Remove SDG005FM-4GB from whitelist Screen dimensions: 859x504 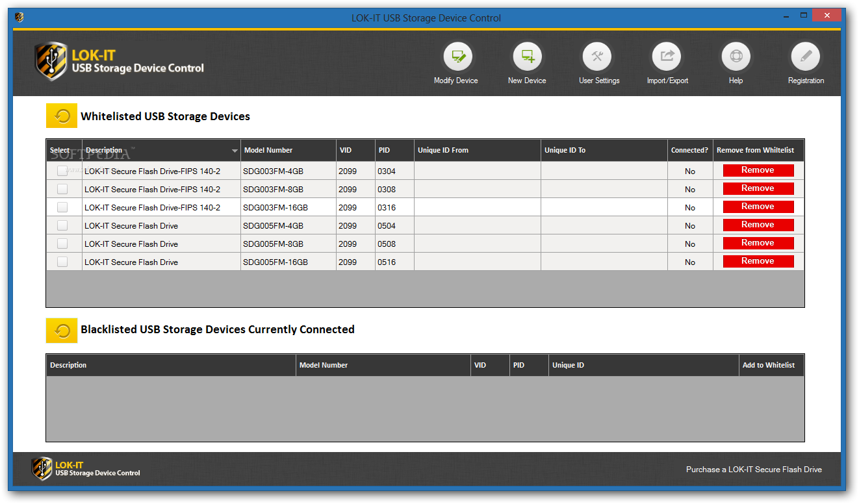point(758,225)
